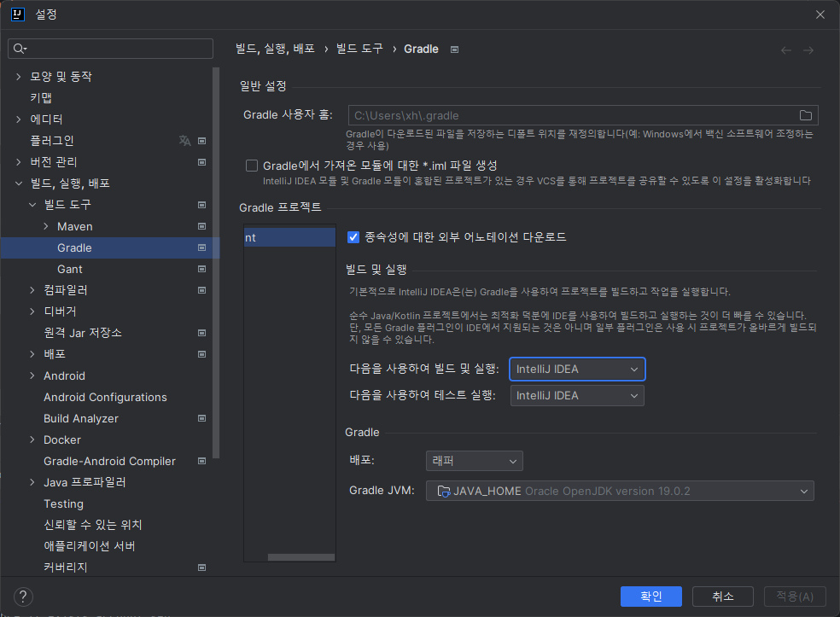Screen dimensions: 840x617
Task: Enable *.iml 파일 생성 checkbox
Action: 252,166
